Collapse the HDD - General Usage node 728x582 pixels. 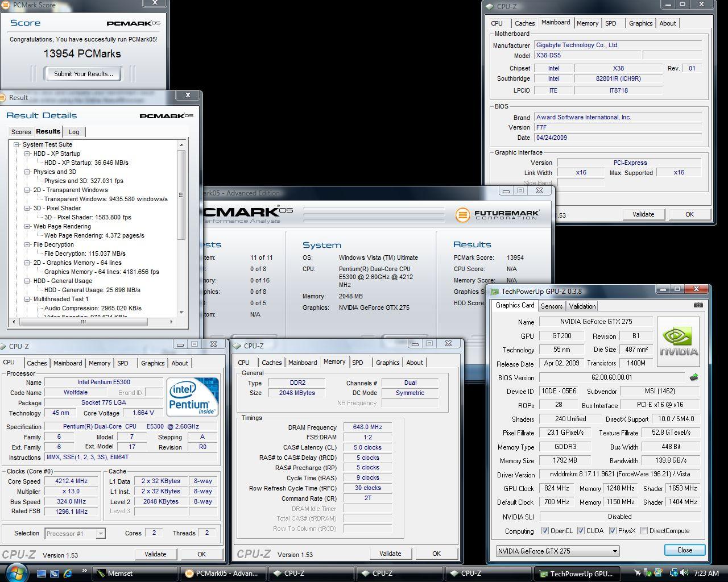tap(27, 281)
